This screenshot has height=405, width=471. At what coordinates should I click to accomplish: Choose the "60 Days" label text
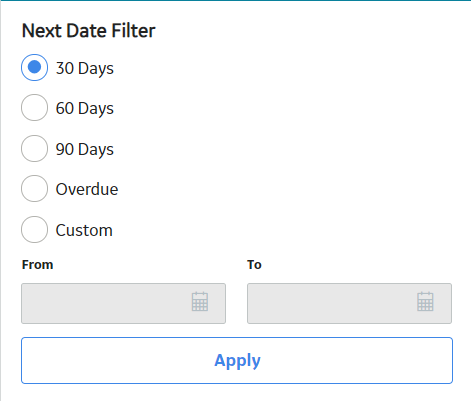click(85, 109)
